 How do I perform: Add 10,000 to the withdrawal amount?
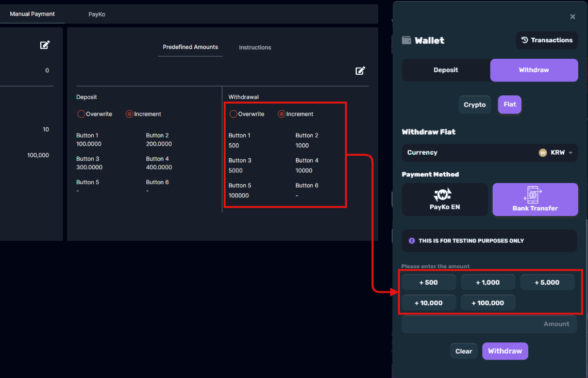429,303
